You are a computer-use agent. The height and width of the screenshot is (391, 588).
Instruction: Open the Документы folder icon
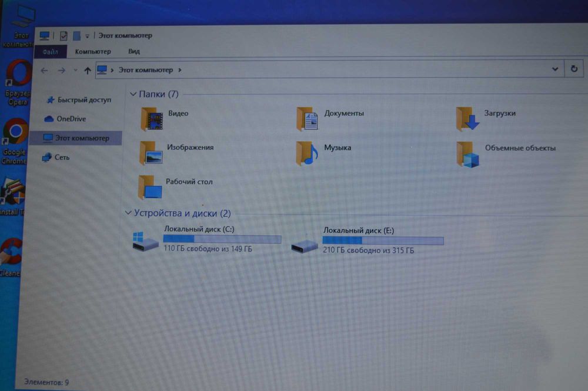pos(307,119)
